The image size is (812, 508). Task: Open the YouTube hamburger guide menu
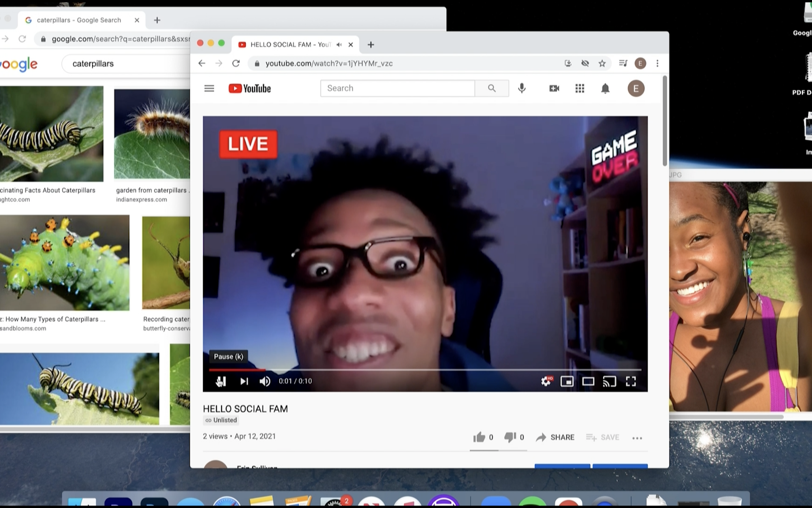point(209,88)
